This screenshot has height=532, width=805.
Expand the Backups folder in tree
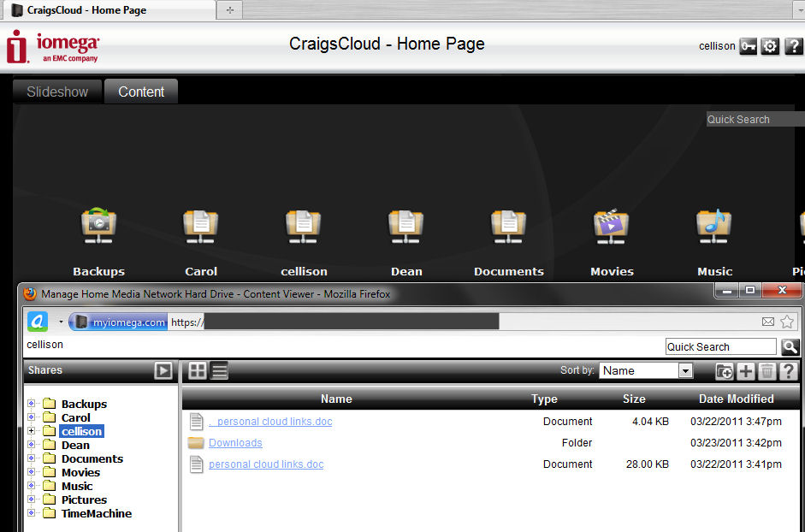coord(32,404)
